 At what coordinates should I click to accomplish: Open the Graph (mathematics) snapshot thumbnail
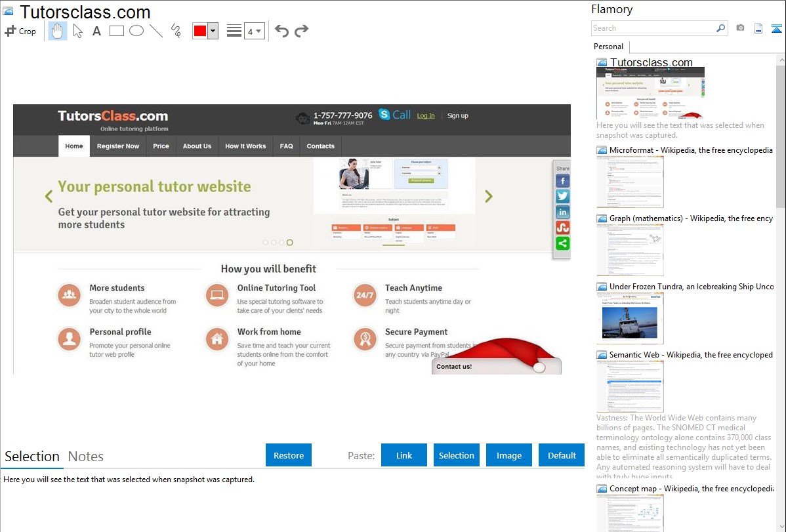[630, 250]
